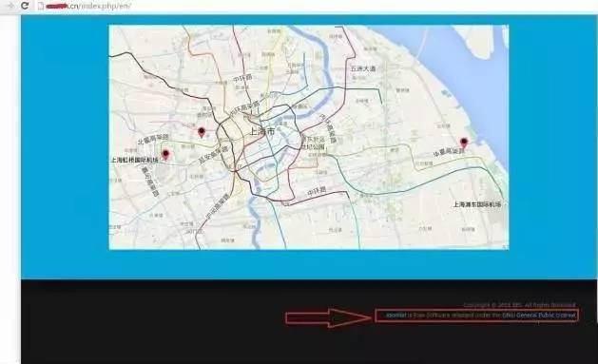The width and height of the screenshot is (598, 364).
Task: Click the 上海浦东国际机场 label on the map
Action: coord(476,204)
